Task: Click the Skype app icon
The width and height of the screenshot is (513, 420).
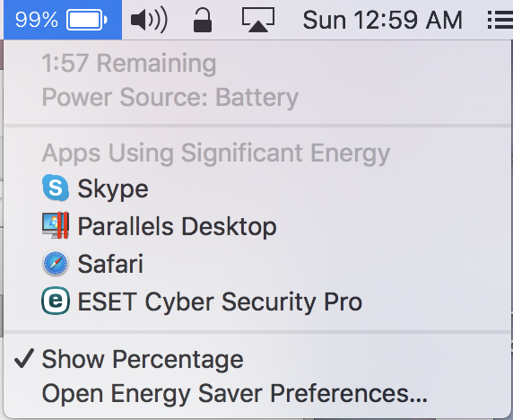Action: 56,188
